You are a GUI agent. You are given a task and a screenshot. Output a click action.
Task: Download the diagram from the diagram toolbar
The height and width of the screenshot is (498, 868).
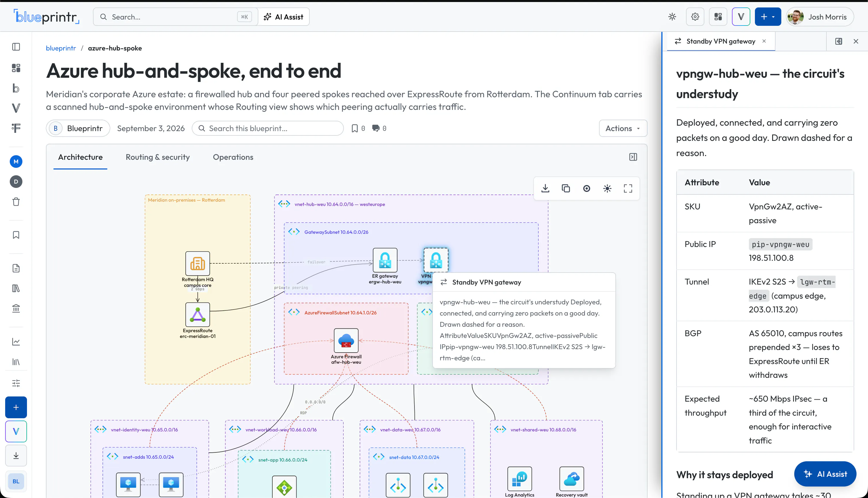point(545,188)
